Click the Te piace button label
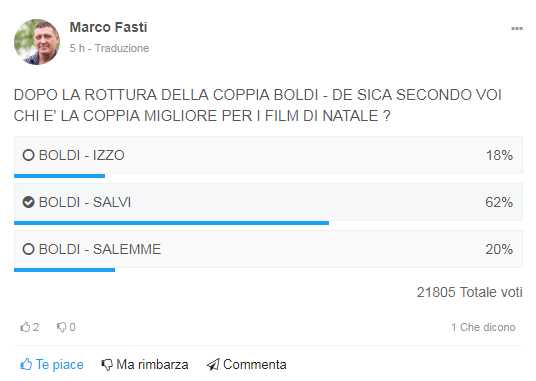Viewport: 536px width, 381px height. tap(59, 365)
